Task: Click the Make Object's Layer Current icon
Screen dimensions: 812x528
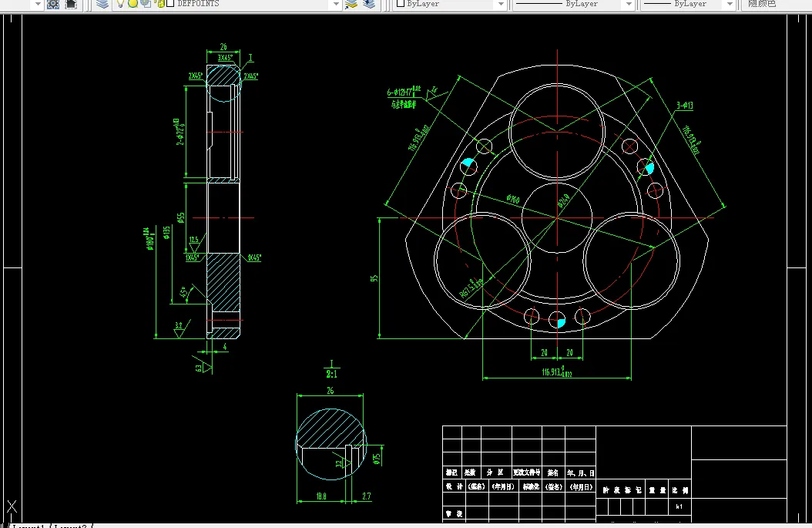Action: (x=351, y=4)
